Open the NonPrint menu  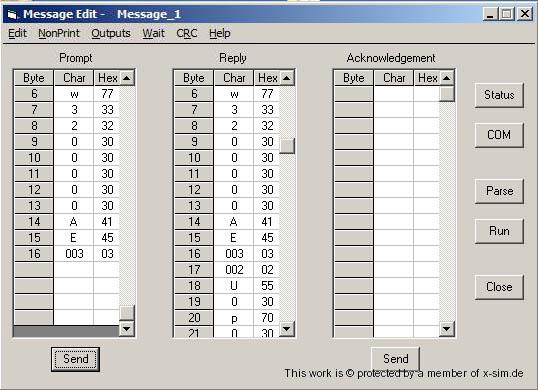coord(59,33)
